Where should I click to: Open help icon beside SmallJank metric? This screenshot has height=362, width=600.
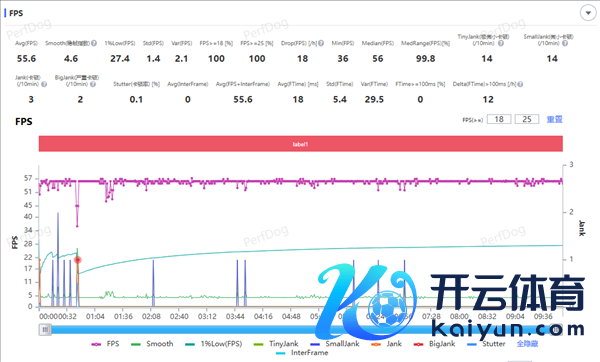click(x=565, y=43)
